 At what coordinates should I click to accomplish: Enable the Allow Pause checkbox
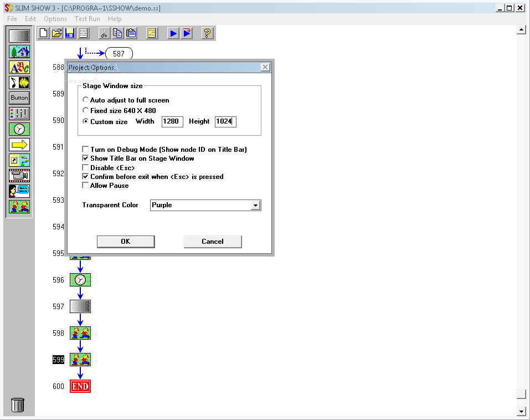point(85,185)
